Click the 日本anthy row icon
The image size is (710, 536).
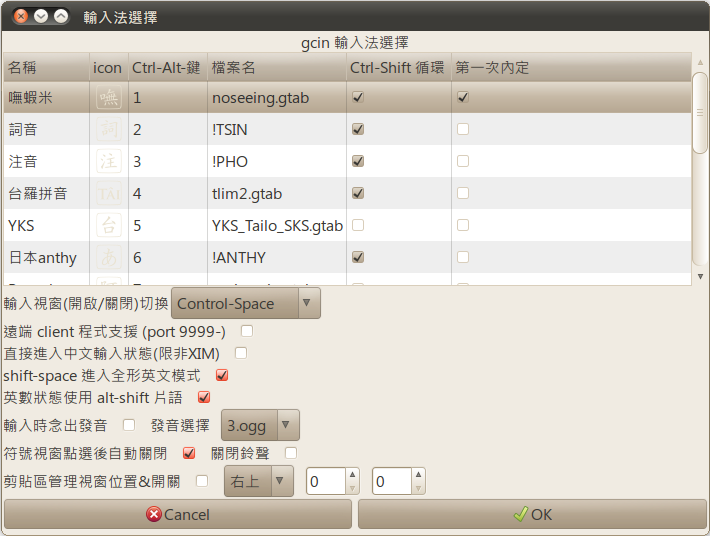[108, 258]
